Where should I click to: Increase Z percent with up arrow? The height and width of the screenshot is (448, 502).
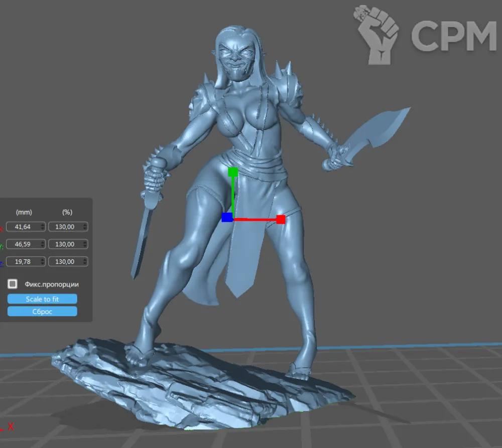click(x=84, y=259)
